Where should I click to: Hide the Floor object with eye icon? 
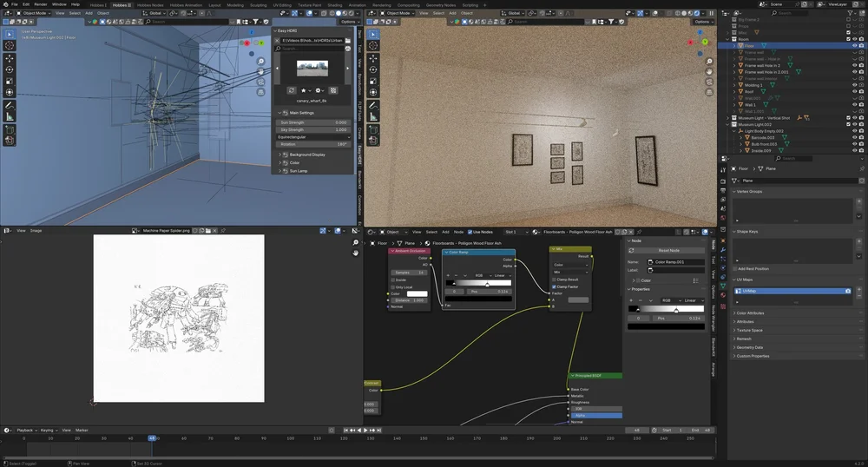tap(855, 46)
